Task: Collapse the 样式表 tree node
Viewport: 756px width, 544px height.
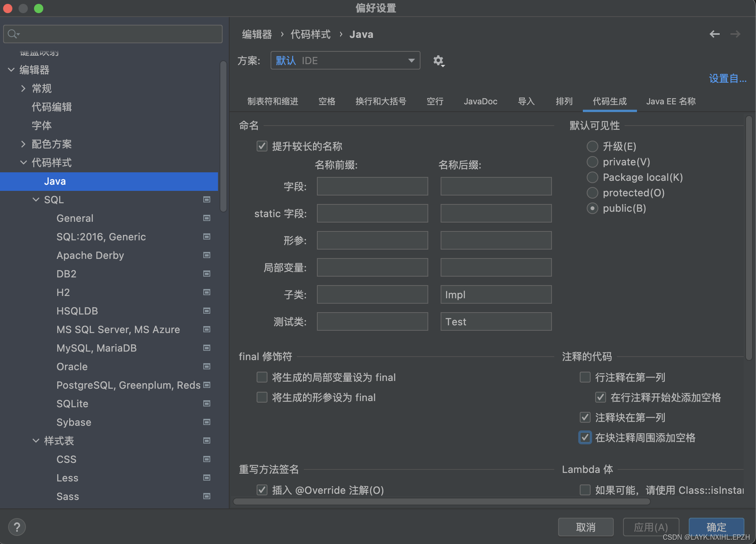Action: point(36,441)
